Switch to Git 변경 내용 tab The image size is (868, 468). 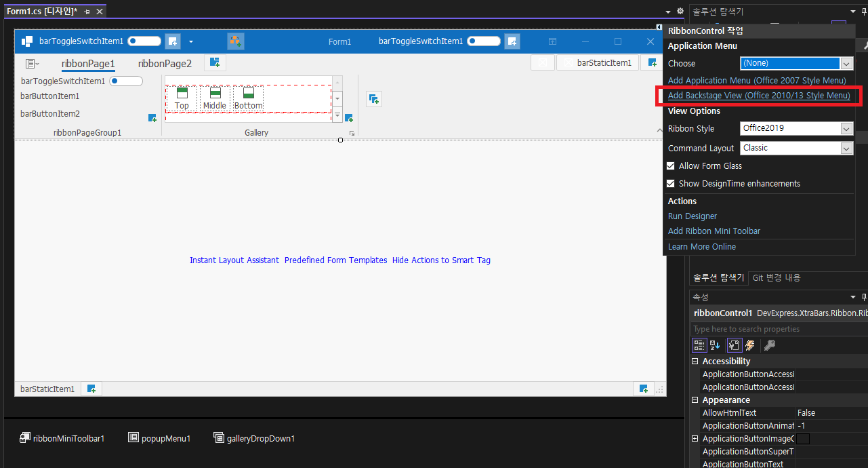point(777,277)
